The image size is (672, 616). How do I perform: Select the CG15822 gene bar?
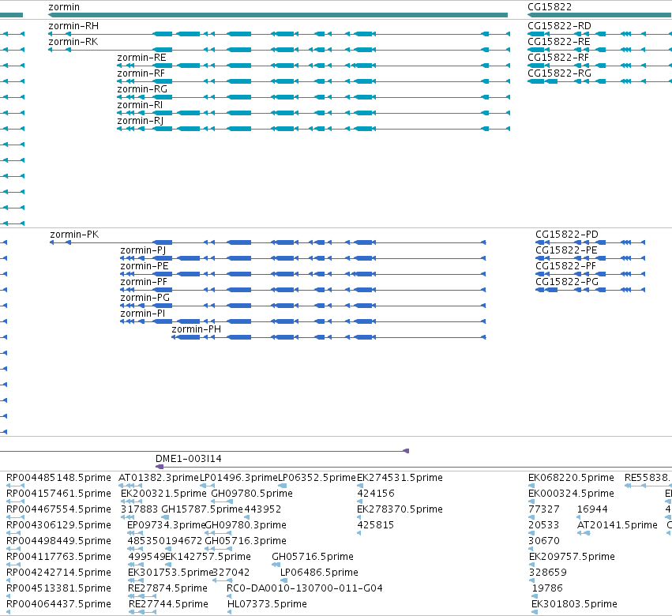tap(599, 15)
